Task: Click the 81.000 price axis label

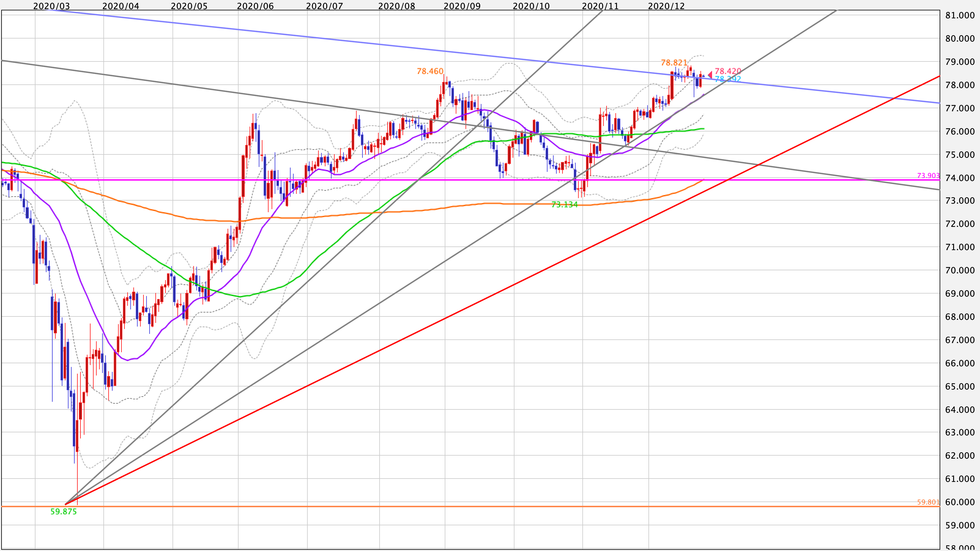Action: (960, 15)
